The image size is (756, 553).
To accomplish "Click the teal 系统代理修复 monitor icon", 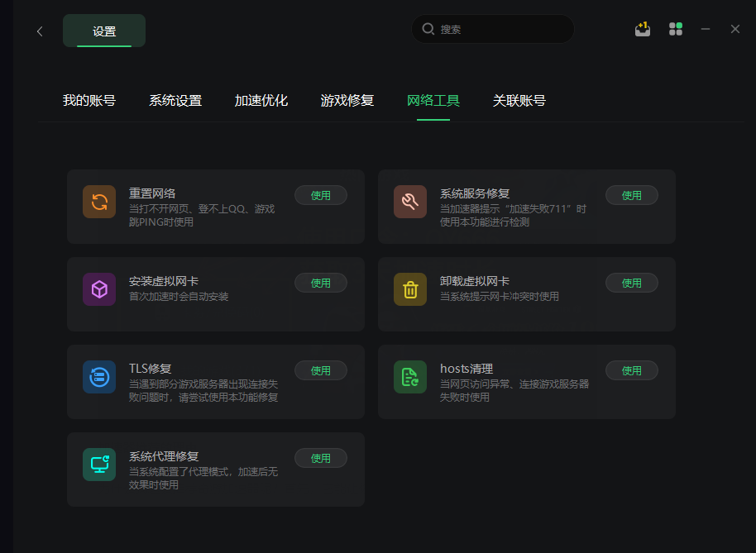I will pyautogui.click(x=99, y=465).
